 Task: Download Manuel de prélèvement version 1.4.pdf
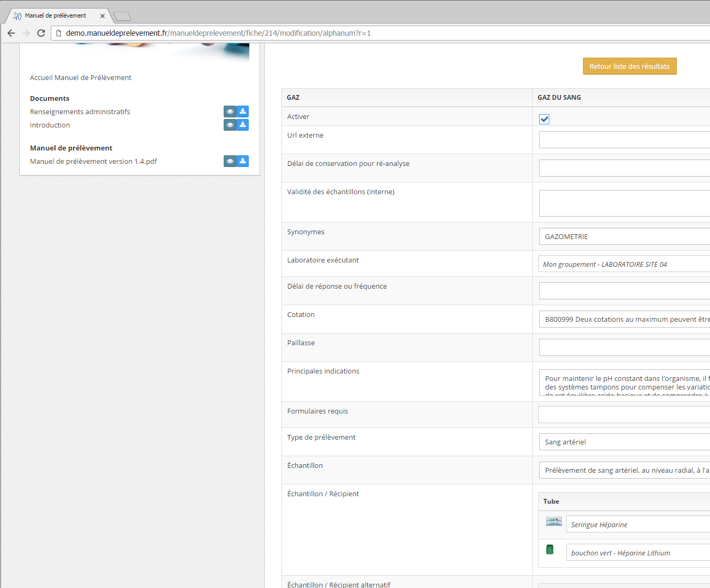pyautogui.click(x=243, y=161)
